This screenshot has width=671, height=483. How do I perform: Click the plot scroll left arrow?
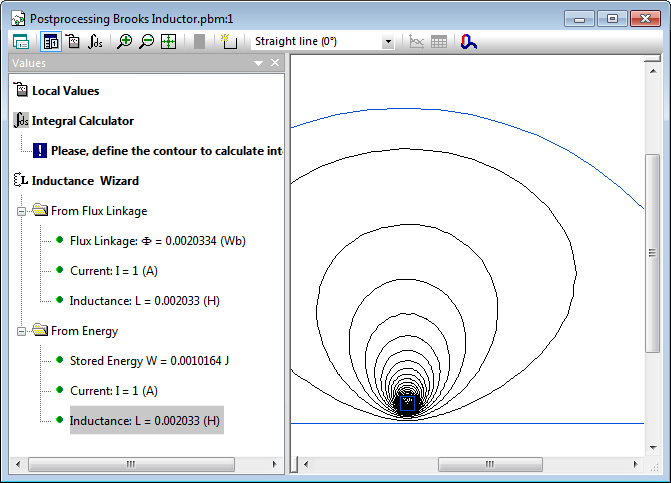pos(306,464)
